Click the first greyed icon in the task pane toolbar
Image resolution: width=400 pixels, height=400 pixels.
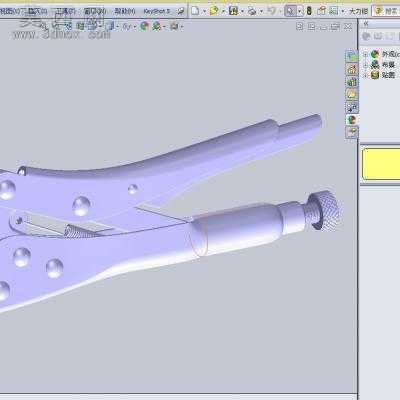coord(367,36)
